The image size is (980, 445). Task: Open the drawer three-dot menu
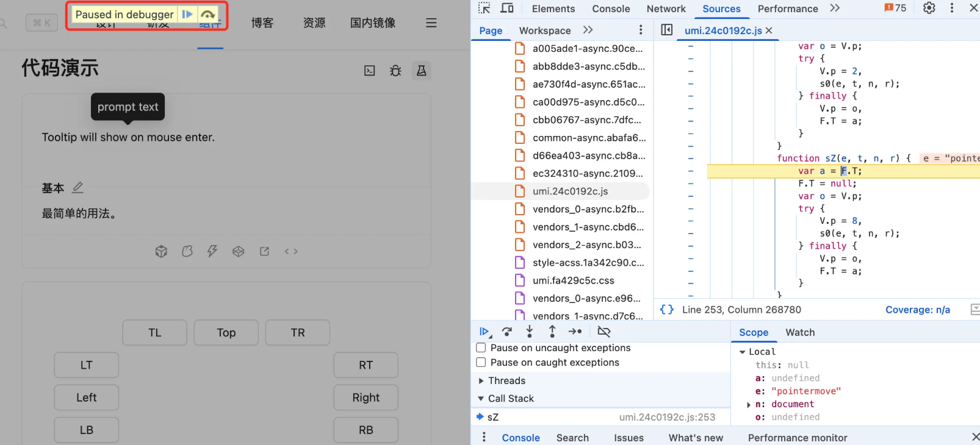484,437
